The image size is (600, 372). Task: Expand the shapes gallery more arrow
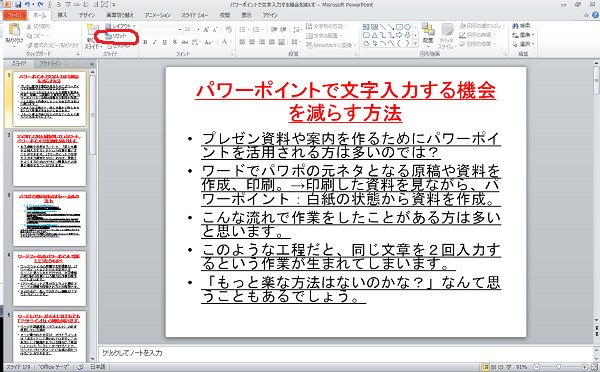coord(416,44)
